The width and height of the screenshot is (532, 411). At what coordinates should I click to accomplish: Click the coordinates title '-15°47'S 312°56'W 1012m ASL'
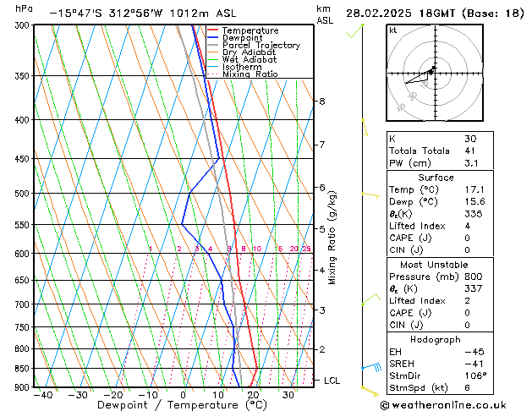142,14
